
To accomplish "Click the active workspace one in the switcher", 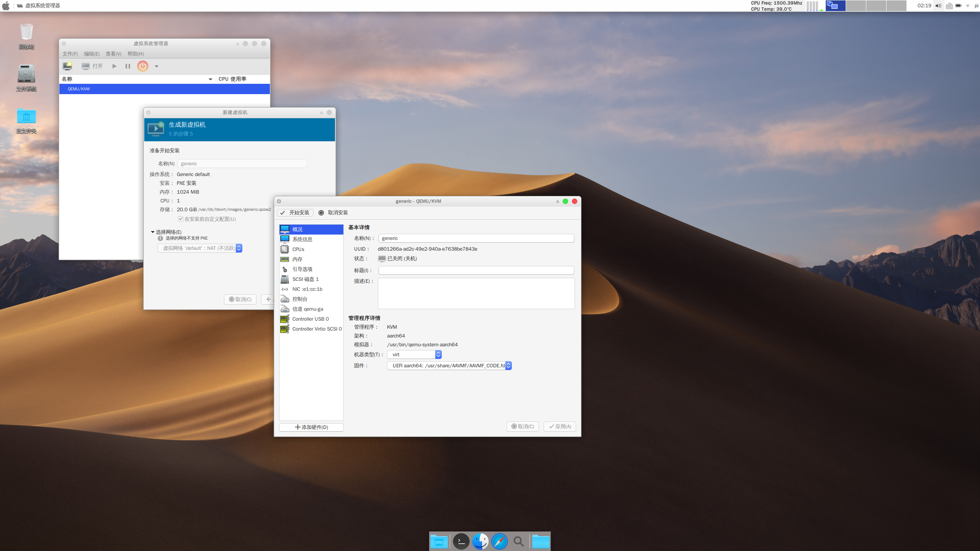I will point(835,6).
